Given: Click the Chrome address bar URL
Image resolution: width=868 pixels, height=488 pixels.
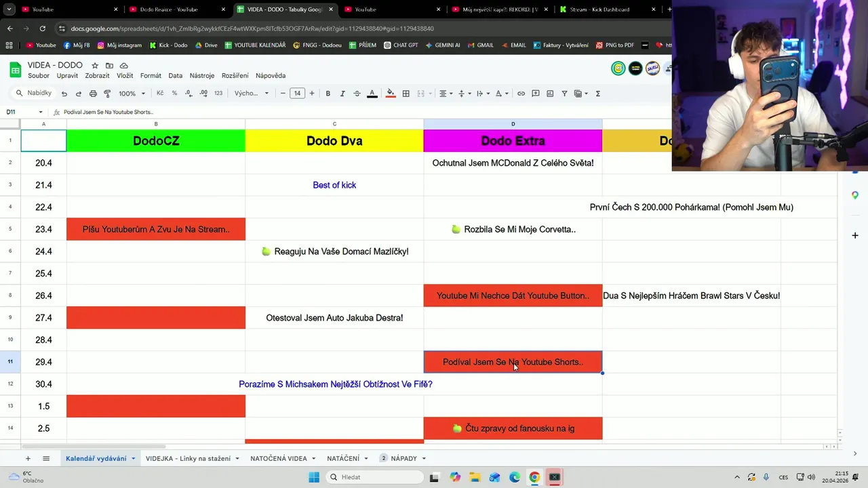Looking at the screenshot, I should (252, 28).
